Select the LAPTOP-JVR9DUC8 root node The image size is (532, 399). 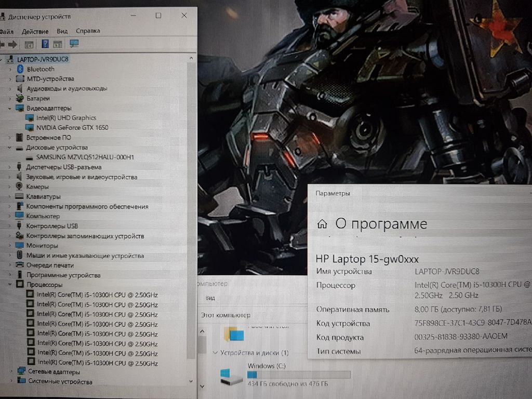coord(43,59)
